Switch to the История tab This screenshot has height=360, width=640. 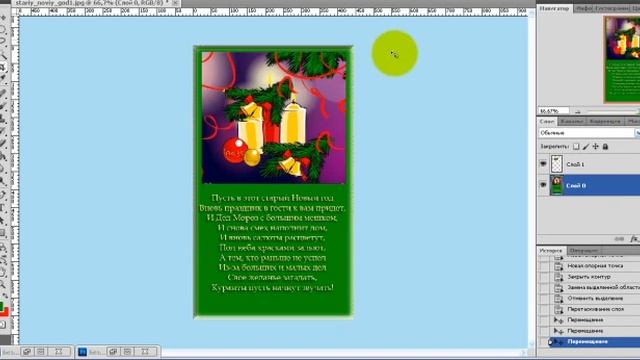551,251
